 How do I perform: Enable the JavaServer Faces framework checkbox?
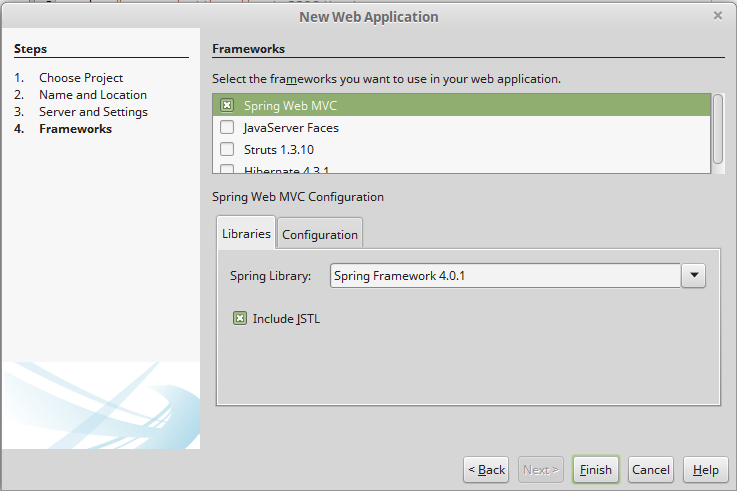point(227,128)
